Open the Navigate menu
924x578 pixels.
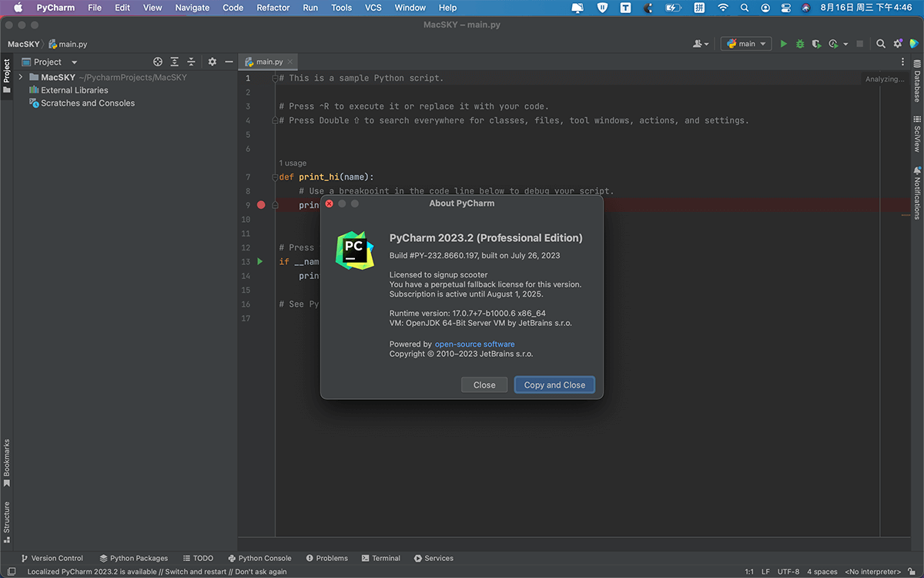click(x=192, y=8)
